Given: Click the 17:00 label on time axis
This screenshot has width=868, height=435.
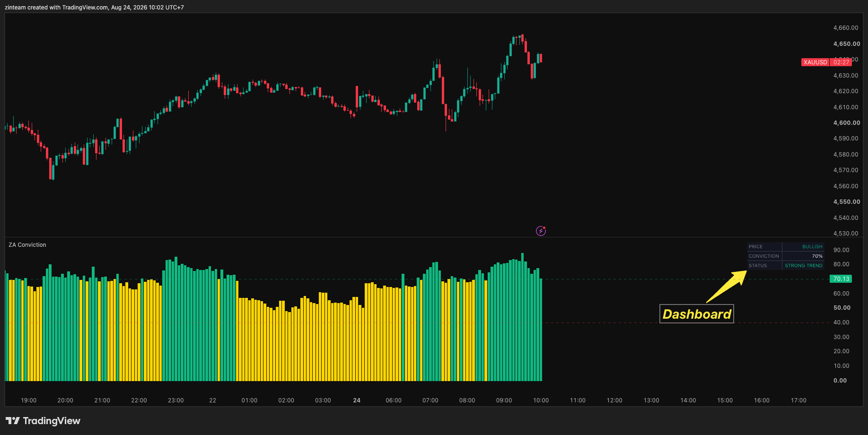Looking at the screenshot, I should pos(798,400).
